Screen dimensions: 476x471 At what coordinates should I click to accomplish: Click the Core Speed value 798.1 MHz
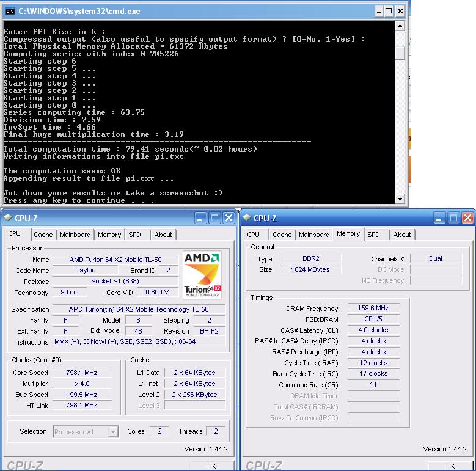[x=82, y=373]
